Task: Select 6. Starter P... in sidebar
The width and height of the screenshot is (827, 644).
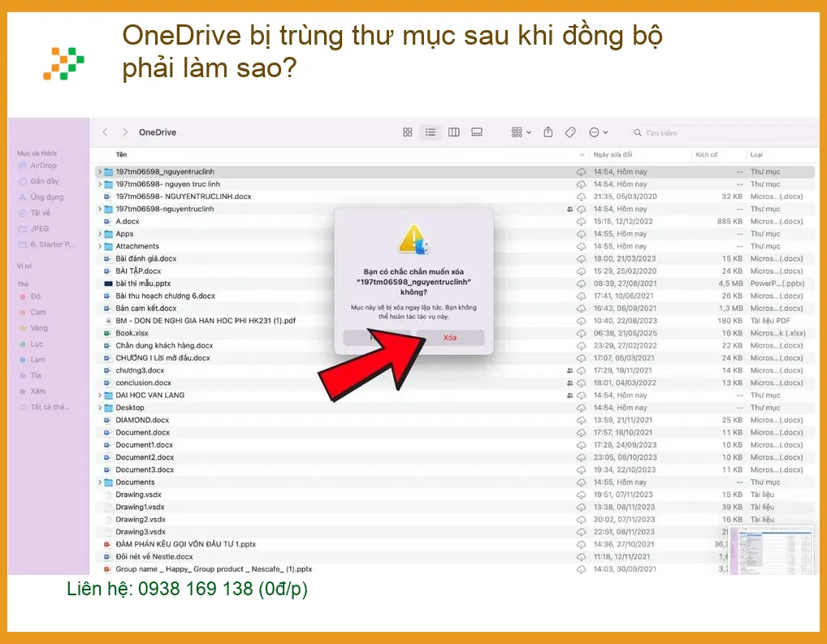Action: 46,244
